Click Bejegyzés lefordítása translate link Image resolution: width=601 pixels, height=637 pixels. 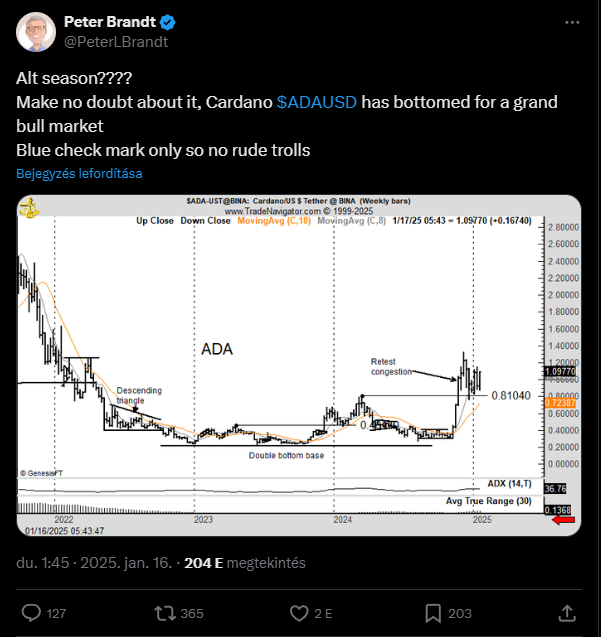(79, 173)
